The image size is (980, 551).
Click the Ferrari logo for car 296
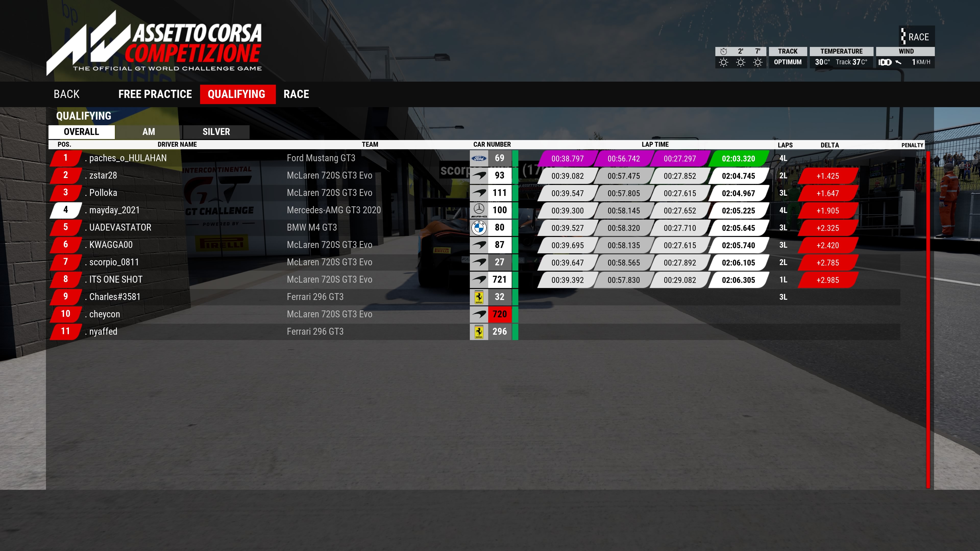pos(479,332)
